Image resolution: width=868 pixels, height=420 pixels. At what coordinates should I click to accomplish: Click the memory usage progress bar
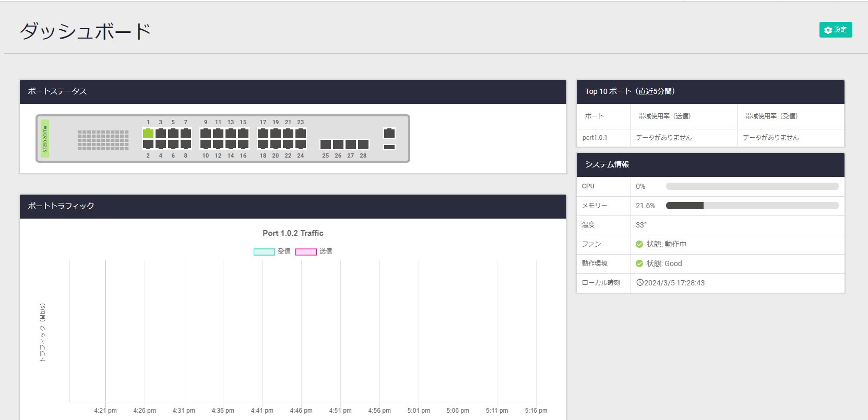point(752,206)
